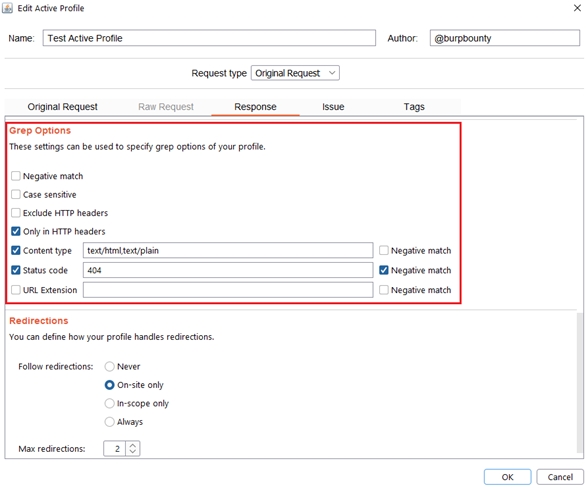Uncheck Negative match beside Status code

(384, 270)
